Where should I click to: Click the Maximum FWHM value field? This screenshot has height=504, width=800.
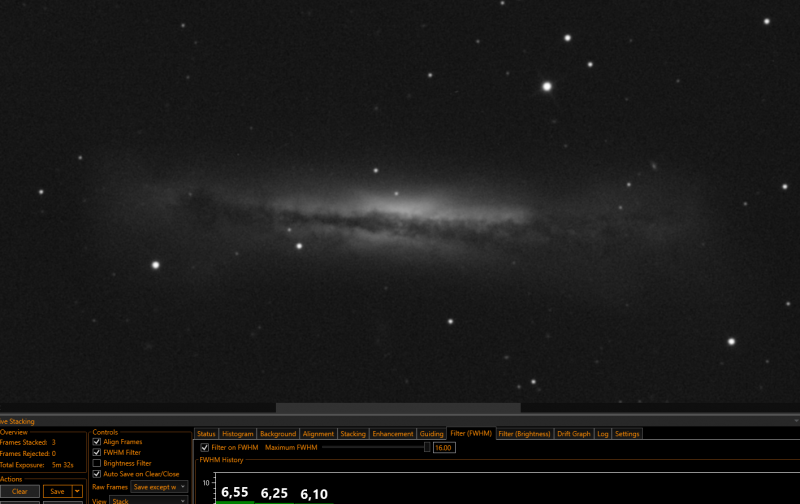(x=444, y=447)
